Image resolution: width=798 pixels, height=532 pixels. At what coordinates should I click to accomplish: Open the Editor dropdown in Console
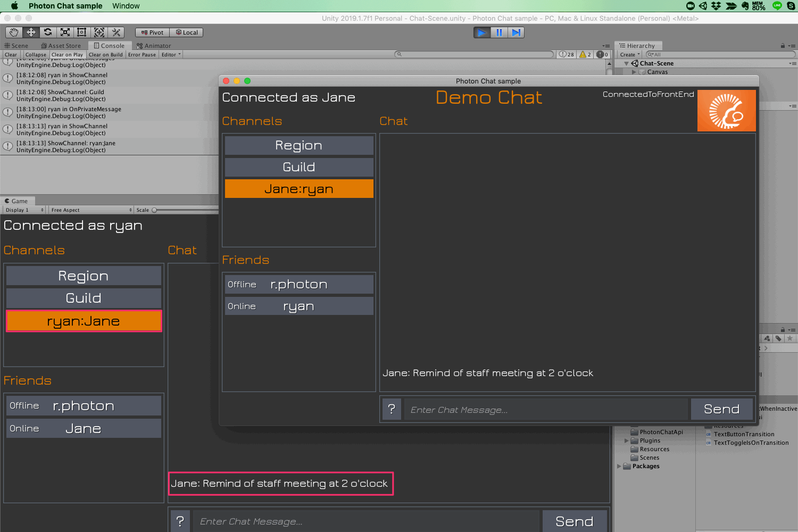pyautogui.click(x=171, y=54)
